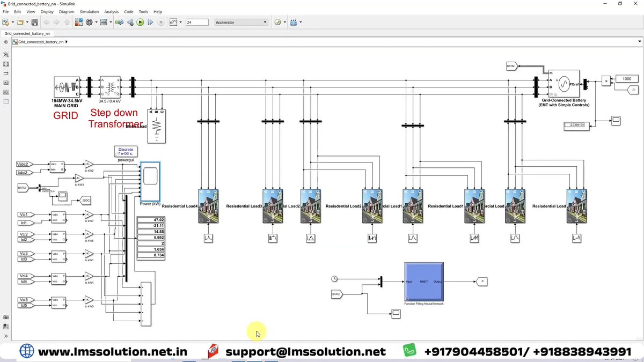
Task: Click the New Model toolbar icon
Action: (x=6, y=22)
